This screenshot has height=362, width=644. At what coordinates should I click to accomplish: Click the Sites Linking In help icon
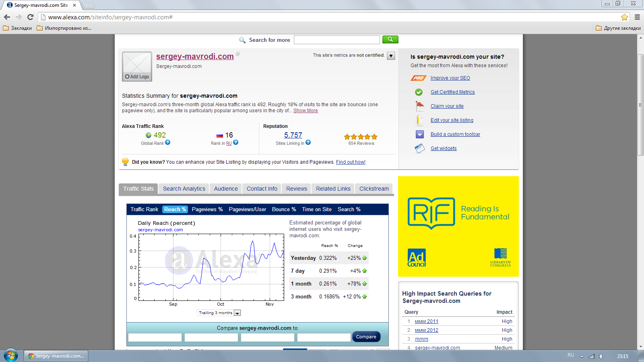point(308,142)
